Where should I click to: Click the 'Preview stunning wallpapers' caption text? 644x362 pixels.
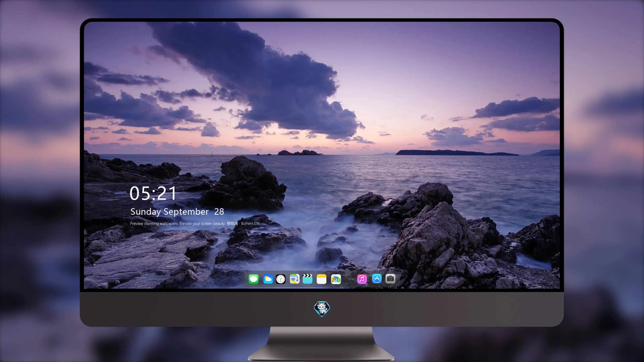click(x=195, y=223)
